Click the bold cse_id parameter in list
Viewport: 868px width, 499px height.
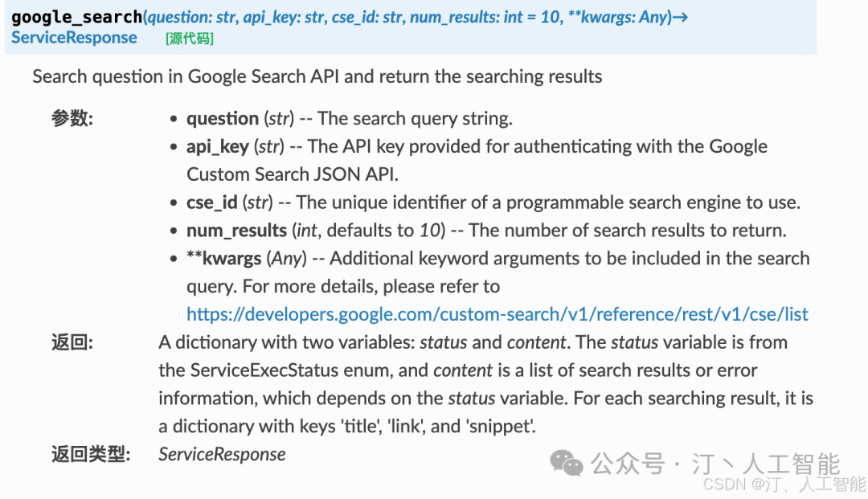click(x=212, y=202)
